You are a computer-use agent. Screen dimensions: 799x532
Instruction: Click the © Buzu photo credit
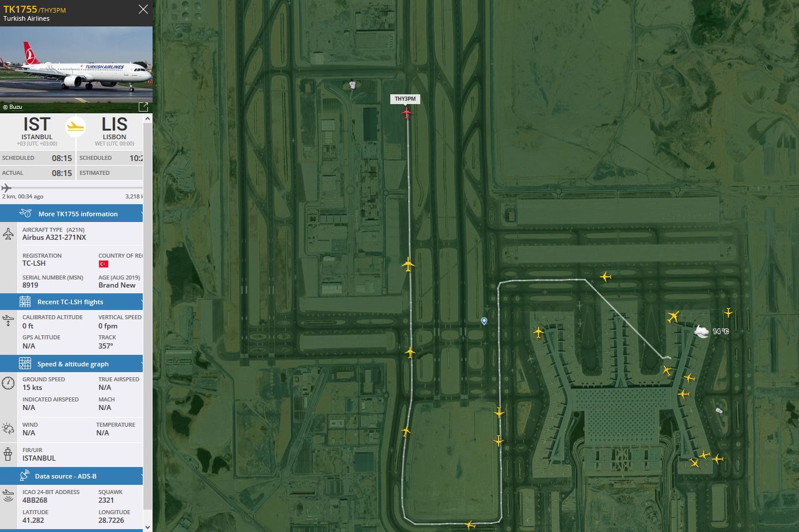12,107
